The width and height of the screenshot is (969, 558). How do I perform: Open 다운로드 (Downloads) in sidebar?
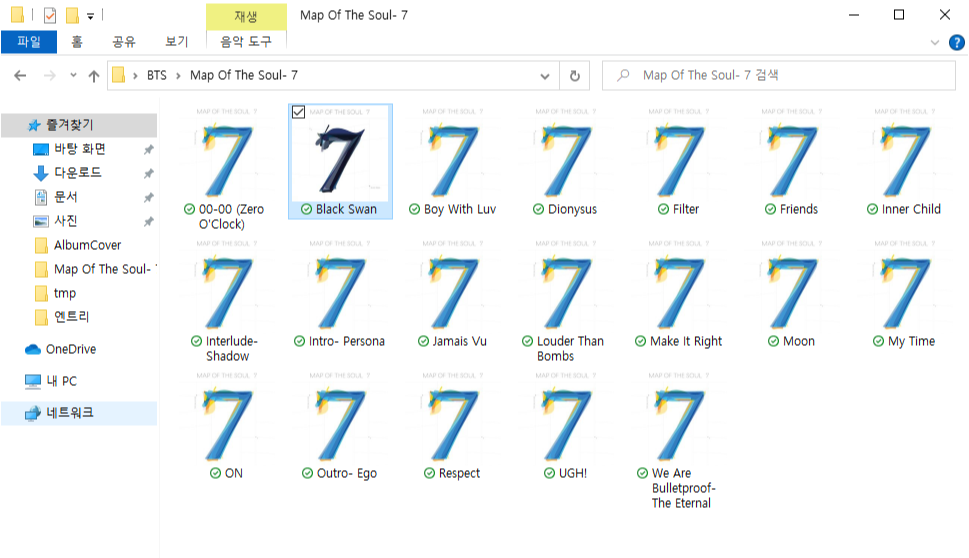[79, 173]
